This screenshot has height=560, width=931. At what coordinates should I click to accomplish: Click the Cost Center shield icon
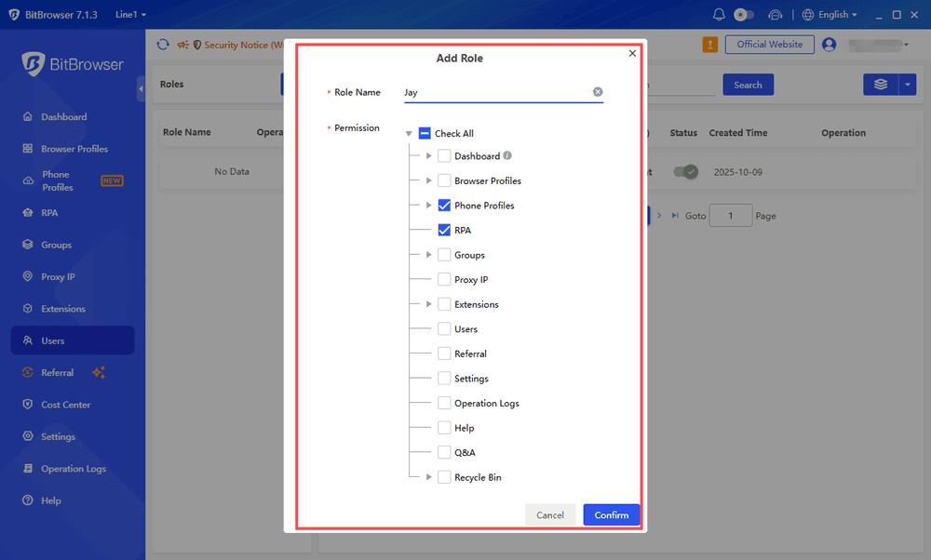pos(27,405)
